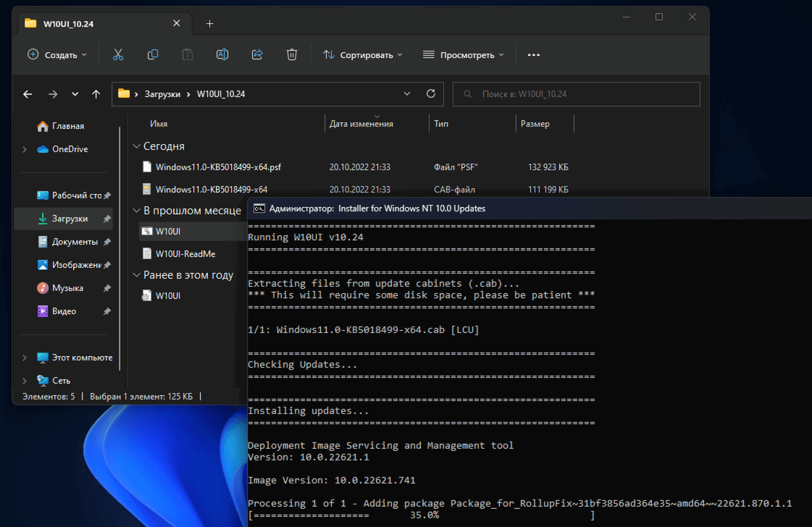Open the Сортировать sort menu
812x527 pixels.
click(x=362, y=55)
